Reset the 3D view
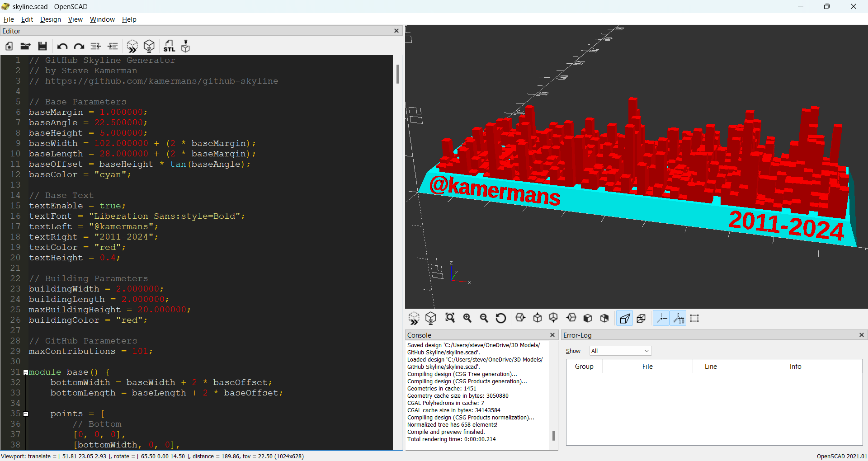Viewport: 868px width, 461px height. (501, 318)
